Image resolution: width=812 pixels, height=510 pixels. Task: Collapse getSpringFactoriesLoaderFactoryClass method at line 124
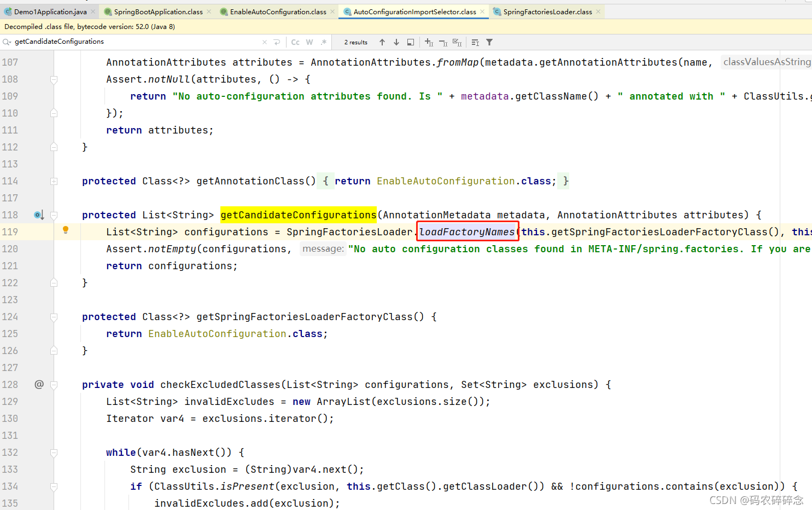click(x=54, y=317)
